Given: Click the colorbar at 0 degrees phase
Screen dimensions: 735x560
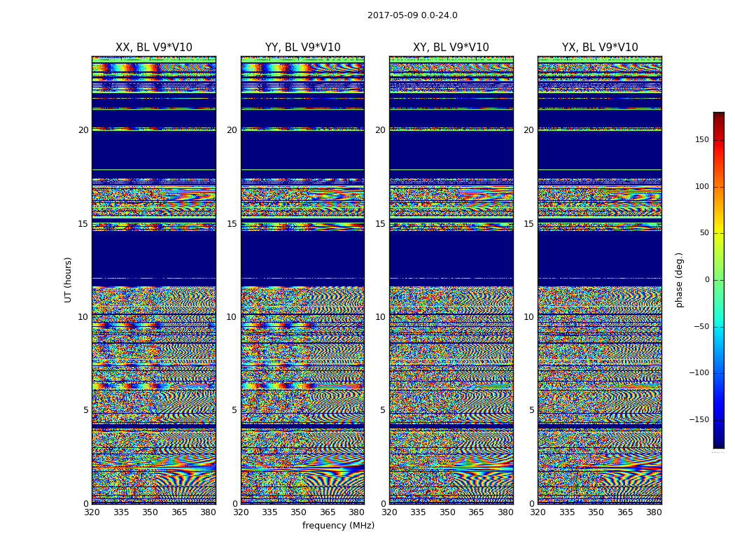Looking at the screenshot, I should point(719,280).
